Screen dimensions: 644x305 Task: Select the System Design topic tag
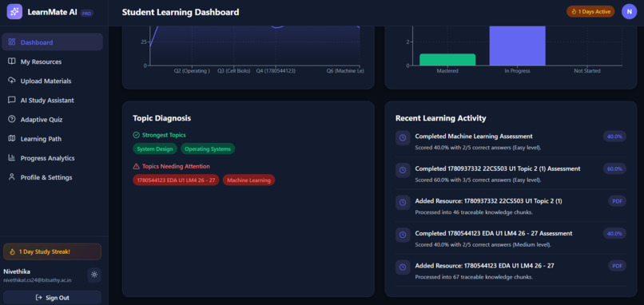pos(155,149)
